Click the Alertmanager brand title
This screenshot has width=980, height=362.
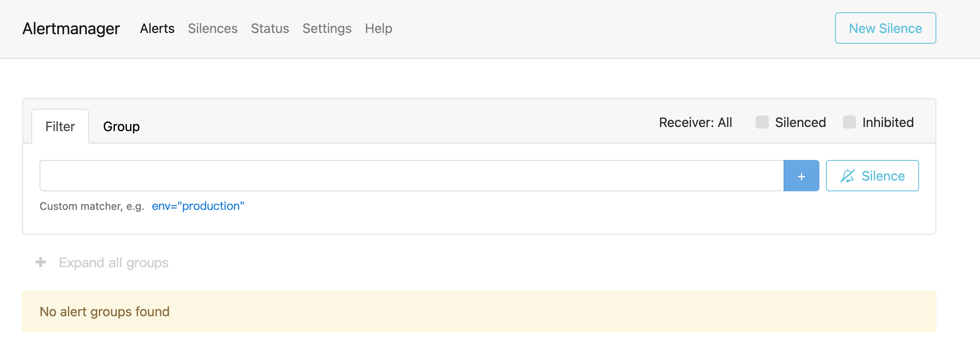tap(71, 28)
